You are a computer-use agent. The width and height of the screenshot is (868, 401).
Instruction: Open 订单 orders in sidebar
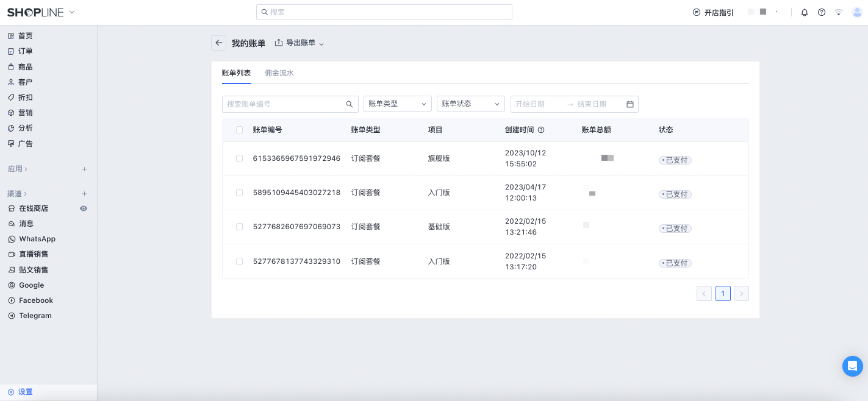25,51
